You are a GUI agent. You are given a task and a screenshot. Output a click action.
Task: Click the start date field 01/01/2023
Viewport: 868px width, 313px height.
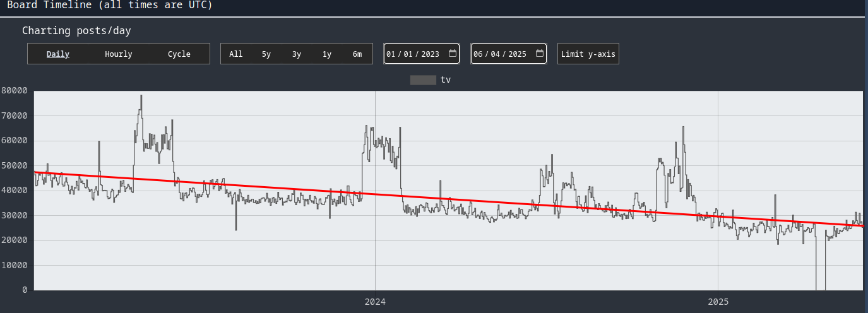[x=422, y=54]
